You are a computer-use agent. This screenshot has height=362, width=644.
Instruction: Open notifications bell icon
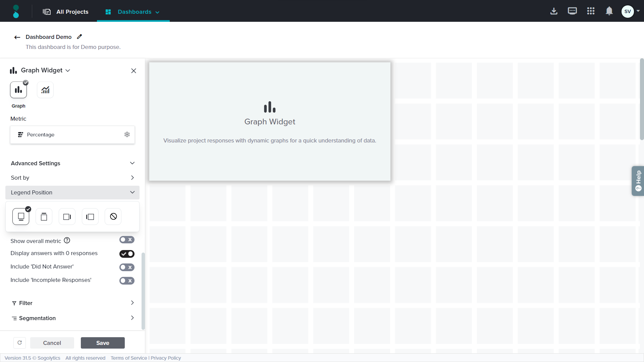(x=609, y=11)
